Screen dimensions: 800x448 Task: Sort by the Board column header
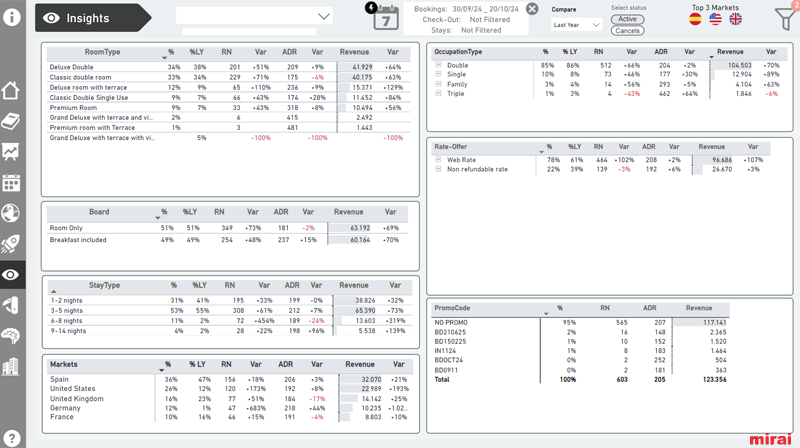pyautogui.click(x=99, y=212)
